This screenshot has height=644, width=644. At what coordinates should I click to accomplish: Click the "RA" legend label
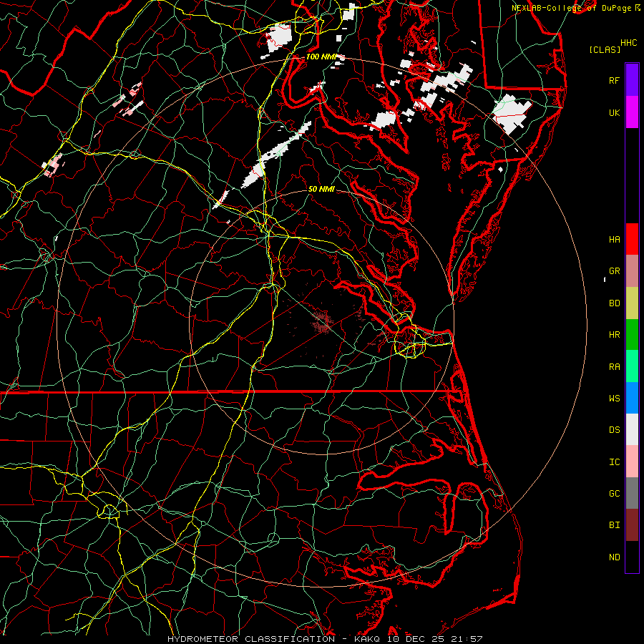[614, 367]
